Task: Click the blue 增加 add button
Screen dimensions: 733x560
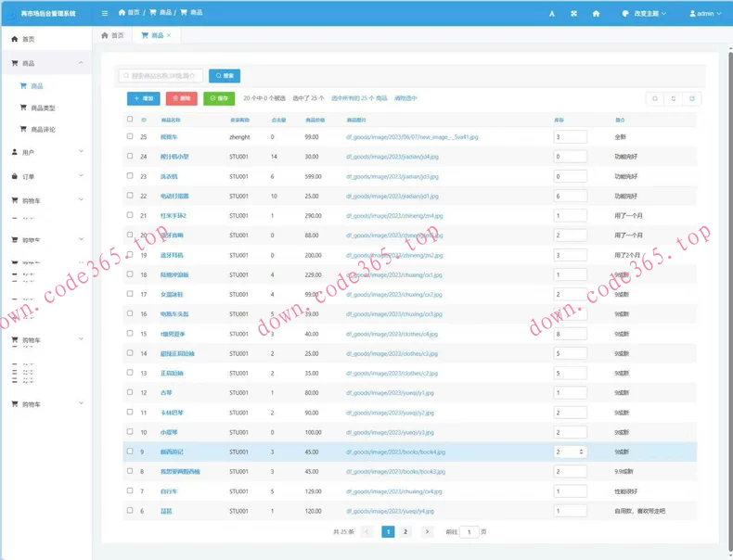Action: click(143, 98)
